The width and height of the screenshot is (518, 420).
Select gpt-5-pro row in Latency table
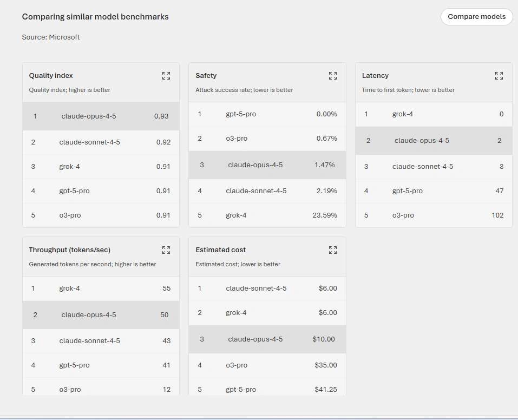pyautogui.click(x=434, y=191)
